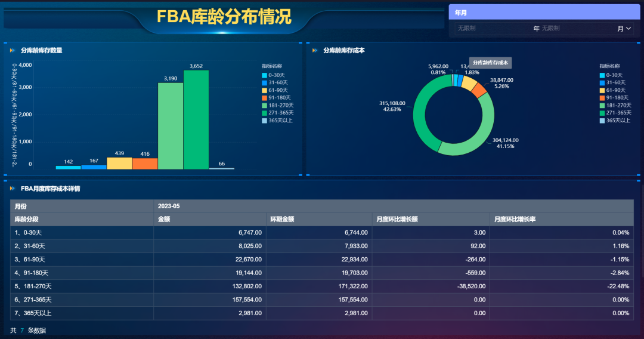Select row 6、271-365天 in the table
The width and height of the screenshot is (644, 339).
(322, 300)
